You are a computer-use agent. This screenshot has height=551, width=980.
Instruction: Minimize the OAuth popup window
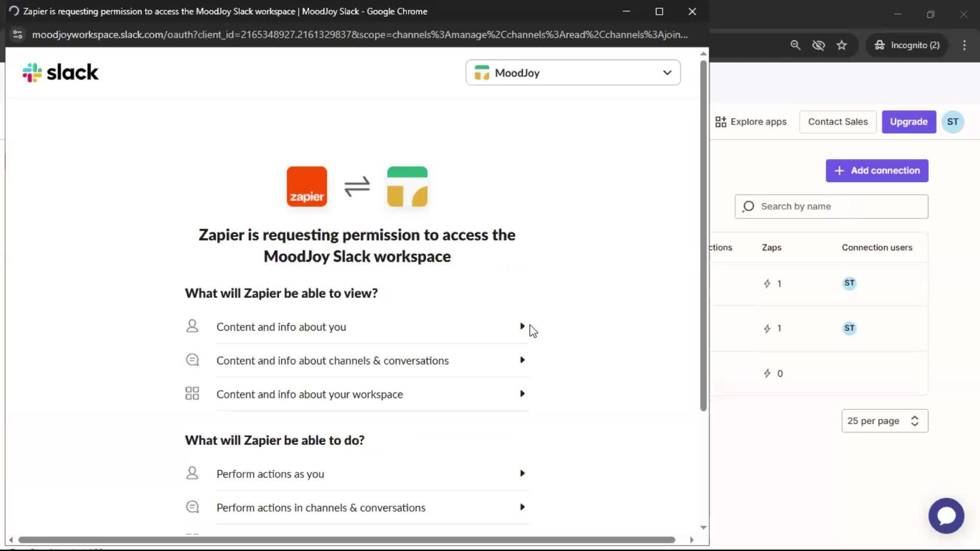click(x=626, y=11)
